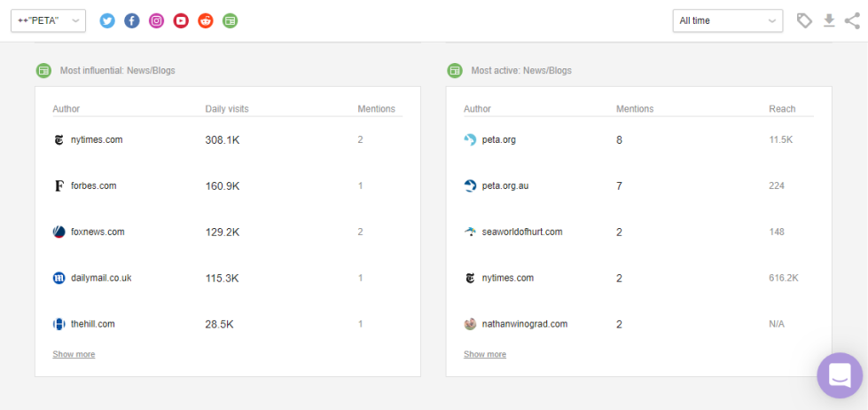This screenshot has height=410, width=868.
Task: Sort by Daily visits column header
Action: [227, 109]
